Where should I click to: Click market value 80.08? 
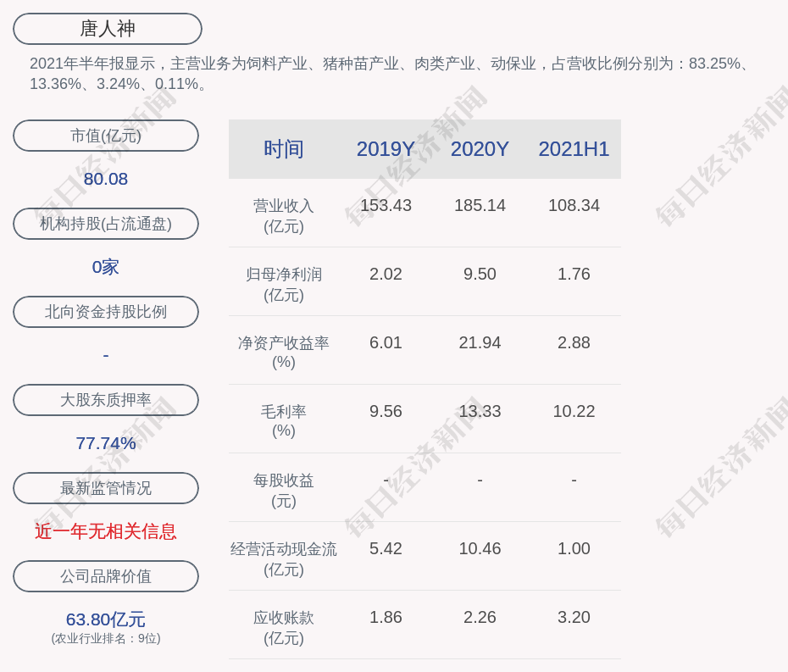106,179
